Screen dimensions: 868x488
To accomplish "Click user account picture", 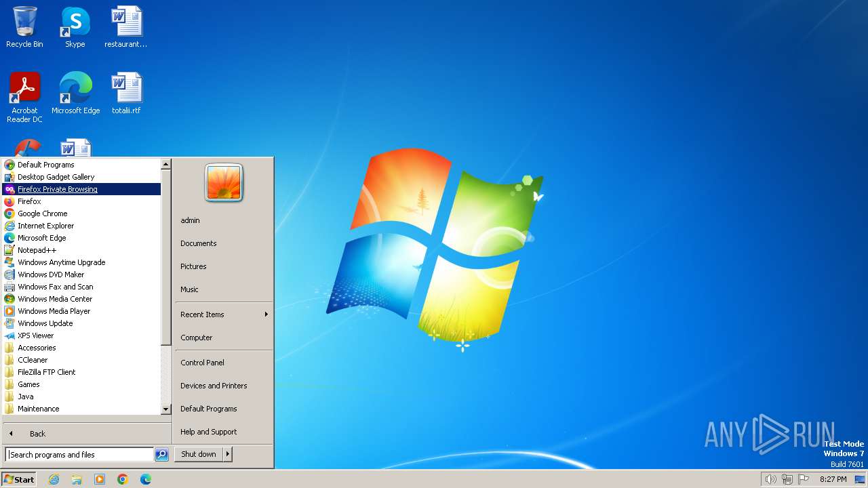I will click(224, 183).
